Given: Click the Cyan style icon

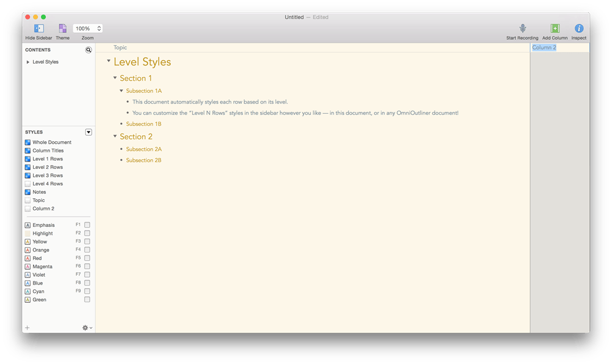Looking at the screenshot, I should (28, 291).
